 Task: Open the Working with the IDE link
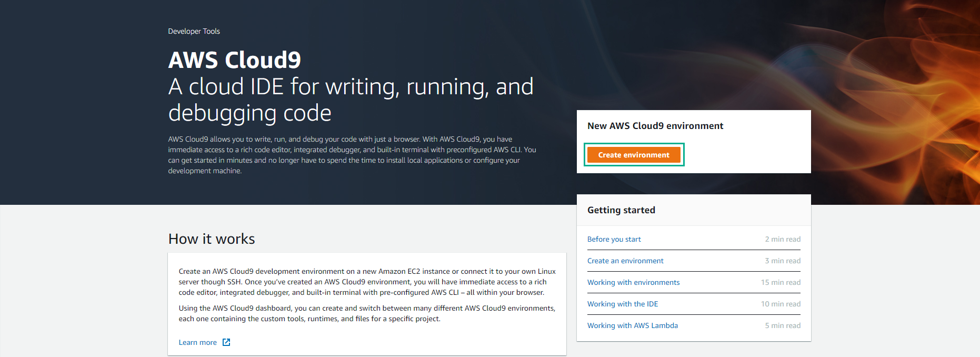tap(622, 304)
